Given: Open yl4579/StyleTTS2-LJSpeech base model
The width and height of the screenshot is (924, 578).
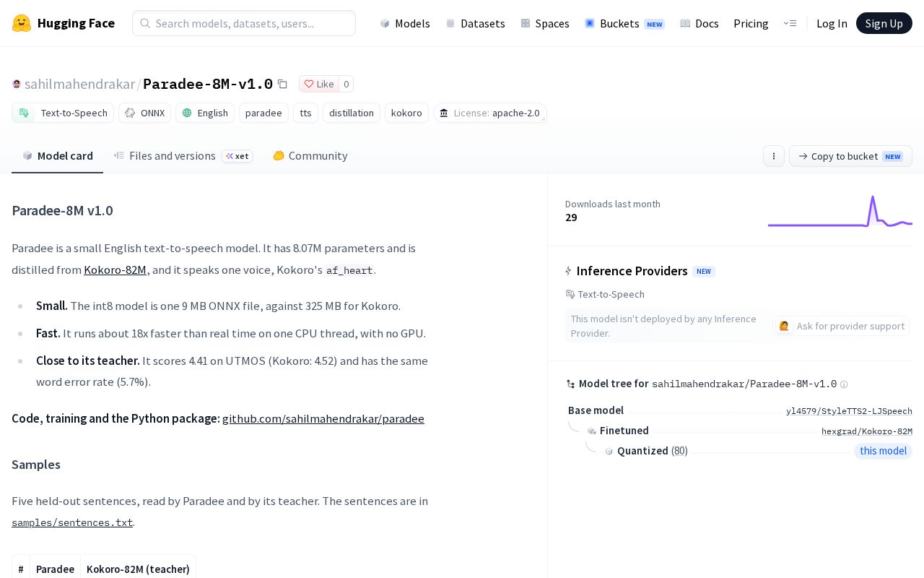Looking at the screenshot, I should 849,411.
